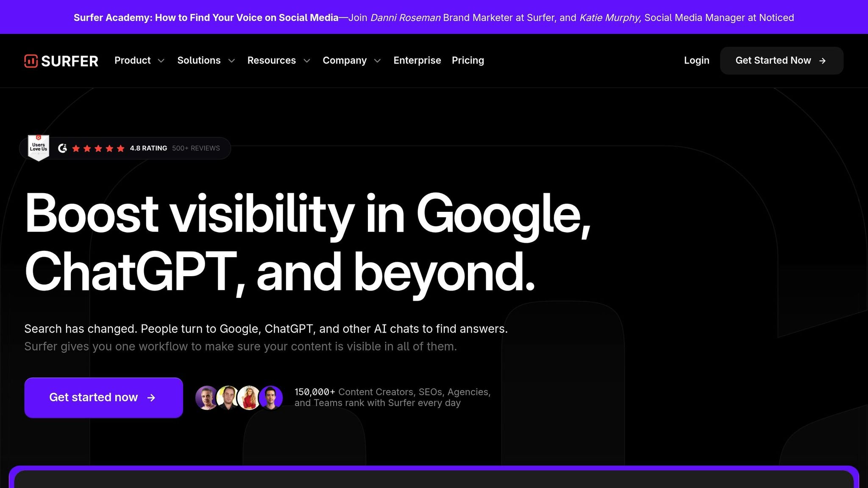The height and width of the screenshot is (488, 868).
Task: Expand the Company chevron arrow
Action: tap(377, 61)
